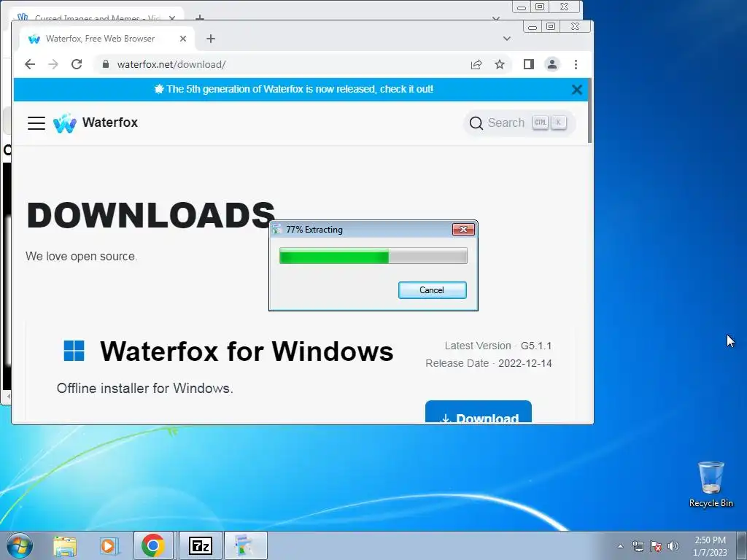The image size is (747, 560).
Task: Click the taskbar clock 2:50 PM
Action: point(710,546)
